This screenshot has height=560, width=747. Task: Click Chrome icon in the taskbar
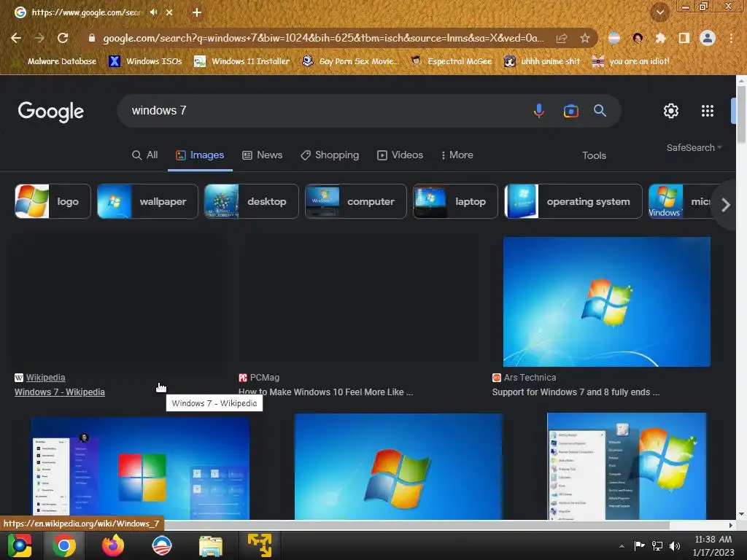[64, 545]
